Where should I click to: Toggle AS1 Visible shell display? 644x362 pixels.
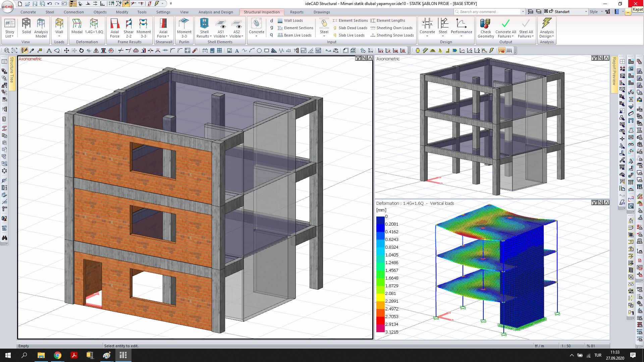click(x=220, y=28)
